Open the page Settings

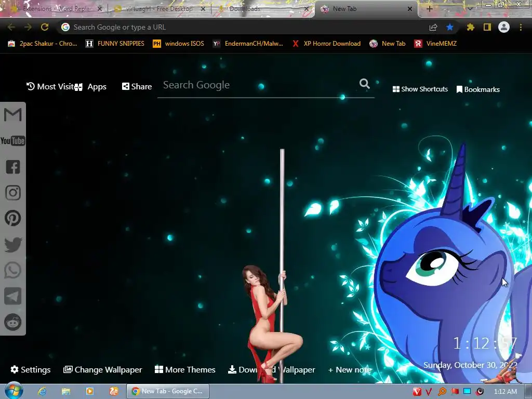click(x=31, y=369)
